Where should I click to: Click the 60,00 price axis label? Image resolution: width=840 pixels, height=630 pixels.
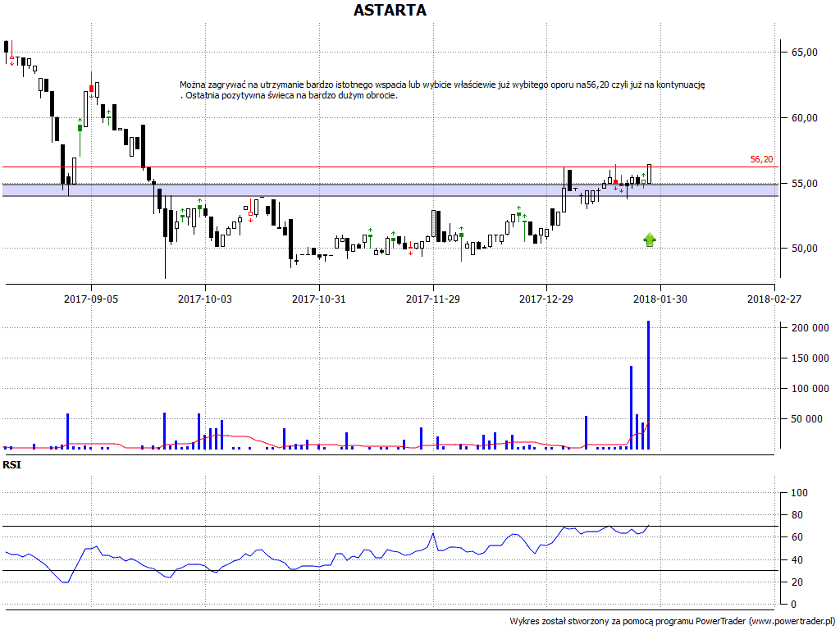(x=805, y=118)
